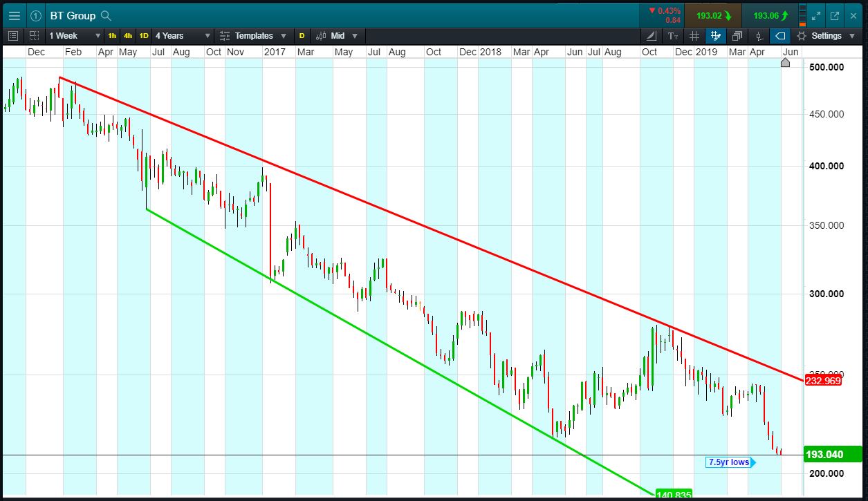Click the 400.000 price axis label

pyautogui.click(x=827, y=166)
